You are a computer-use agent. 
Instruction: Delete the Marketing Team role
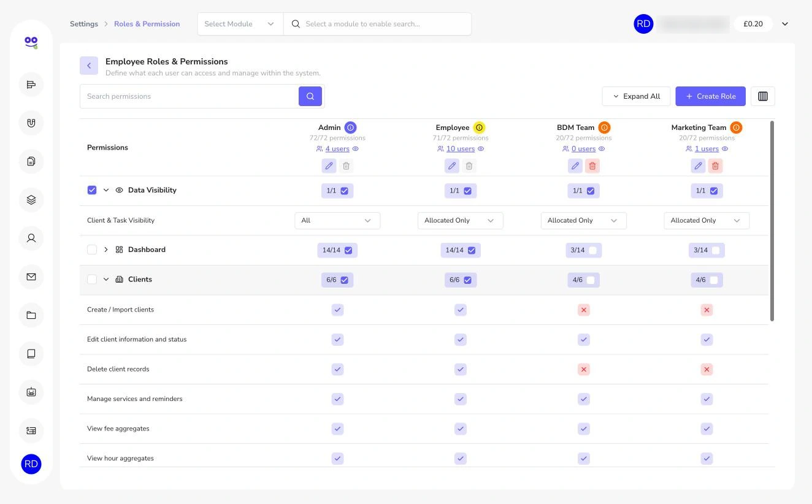pos(715,166)
